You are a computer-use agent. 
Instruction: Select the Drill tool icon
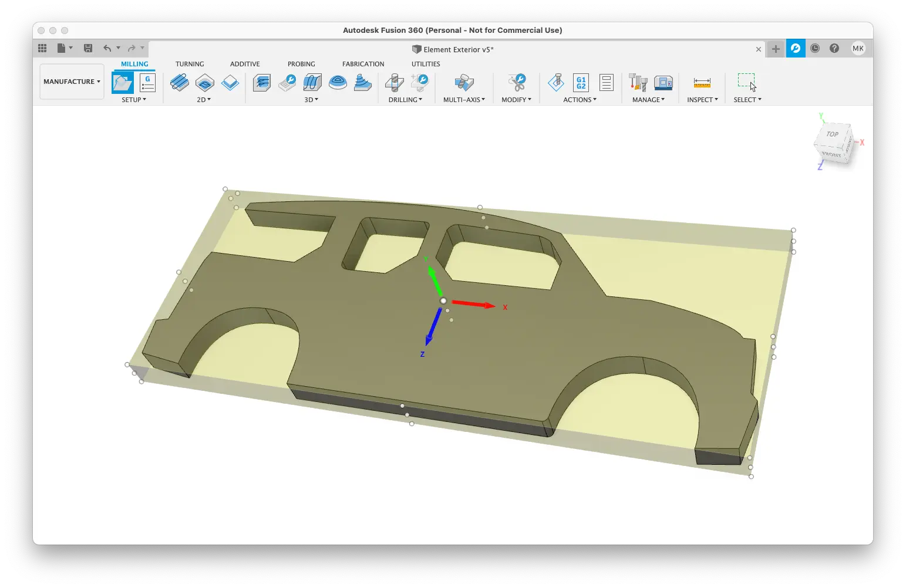pyautogui.click(x=395, y=83)
